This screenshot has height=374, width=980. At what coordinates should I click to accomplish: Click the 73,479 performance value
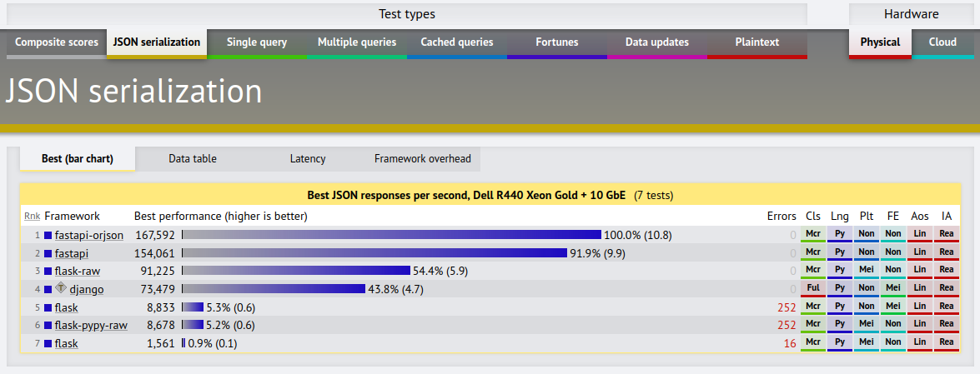click(x=158, y=290)
